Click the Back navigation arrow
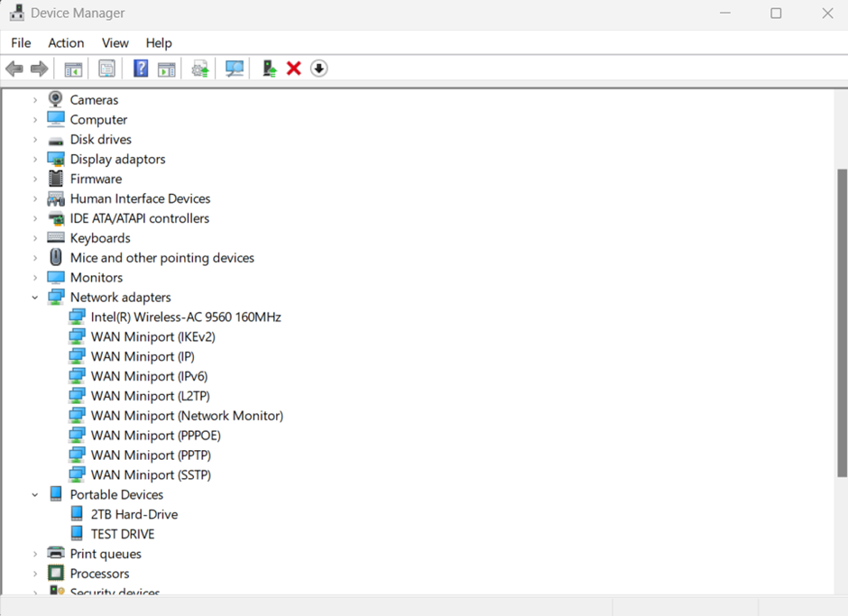This screenshot has width=848, height=616. (x=14, y=69)
